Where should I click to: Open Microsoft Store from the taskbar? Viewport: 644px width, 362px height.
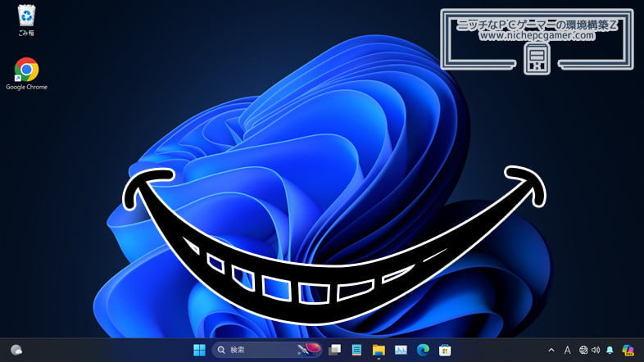(x=445, y=350)
